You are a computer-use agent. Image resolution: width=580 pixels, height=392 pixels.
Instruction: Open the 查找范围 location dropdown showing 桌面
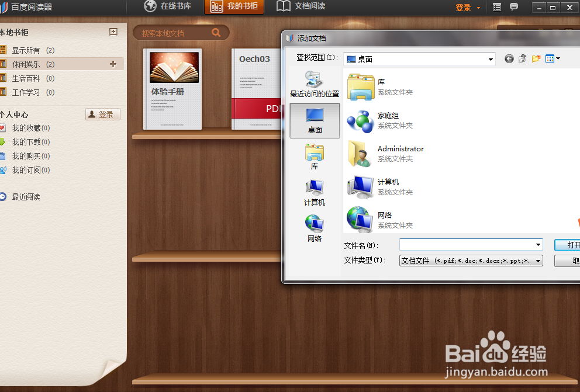point(419,59)
